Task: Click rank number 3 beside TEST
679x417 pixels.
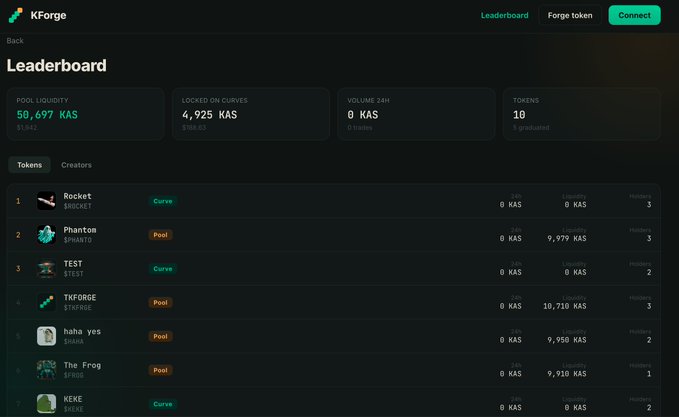Action: [x=18, y=268]
